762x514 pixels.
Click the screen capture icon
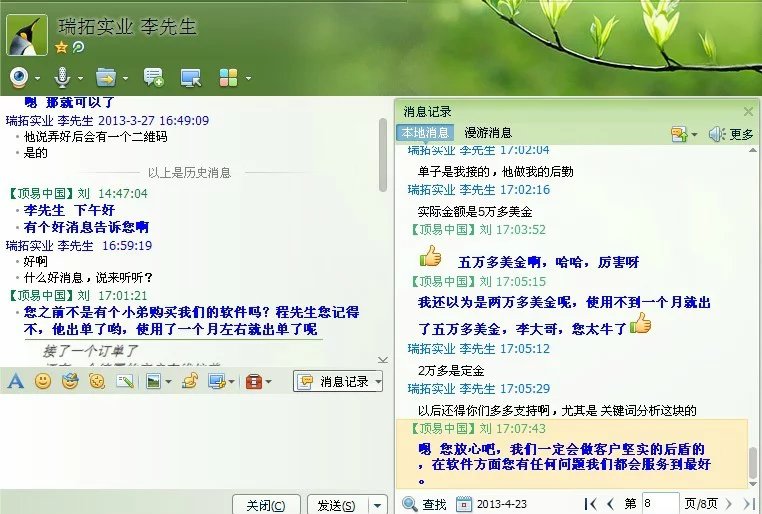click(x=216, y=382)
